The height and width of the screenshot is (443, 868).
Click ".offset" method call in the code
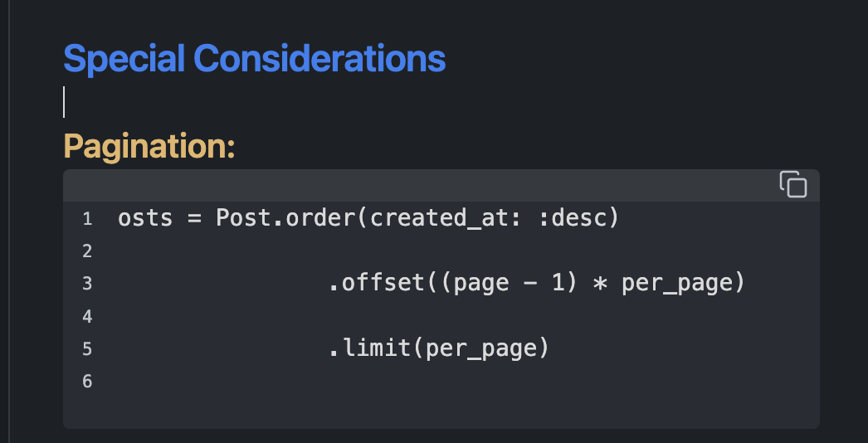click(x=376, y=284)
